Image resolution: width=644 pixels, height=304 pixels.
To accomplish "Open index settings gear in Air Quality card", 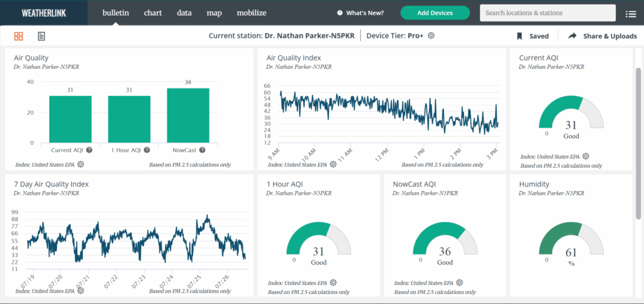I will [81, 165].
